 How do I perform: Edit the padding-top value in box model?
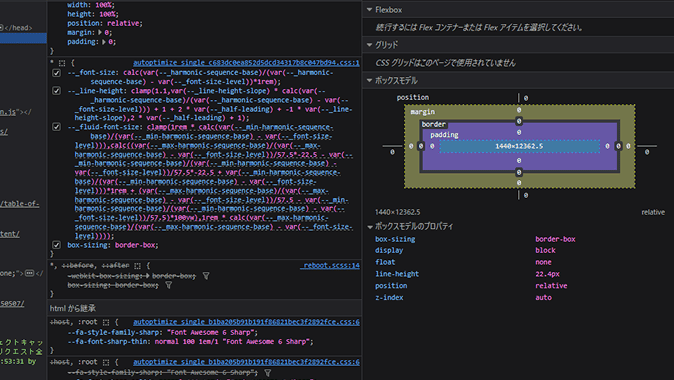519,132
